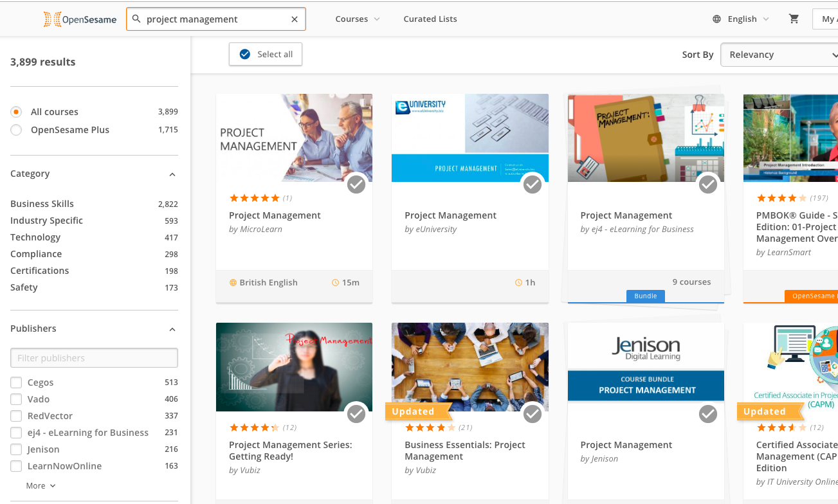Collapse the Publishers section chevron

click(172, 329)
